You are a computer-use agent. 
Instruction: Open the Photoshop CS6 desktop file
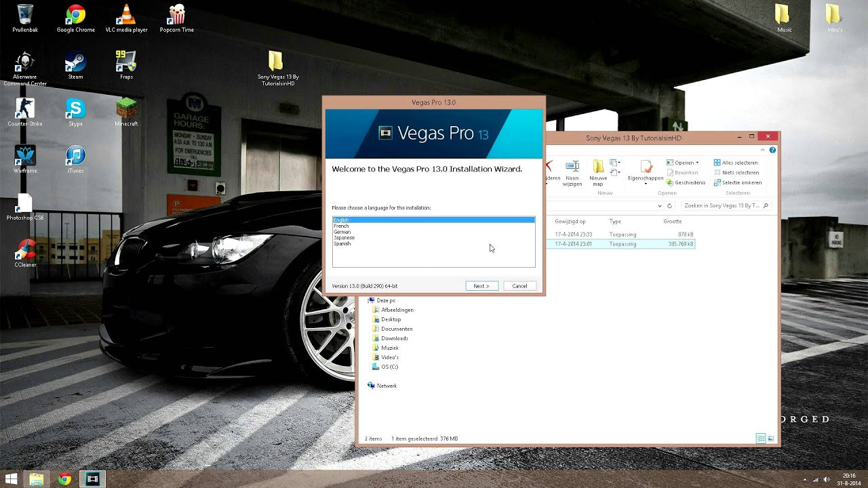(25, 207)
